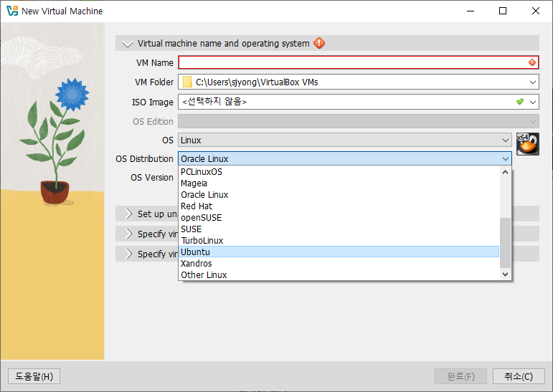The height and width of the screenshot is (392, 553).
Task: Click the error icon inside VM Name field
Action: 531,62
